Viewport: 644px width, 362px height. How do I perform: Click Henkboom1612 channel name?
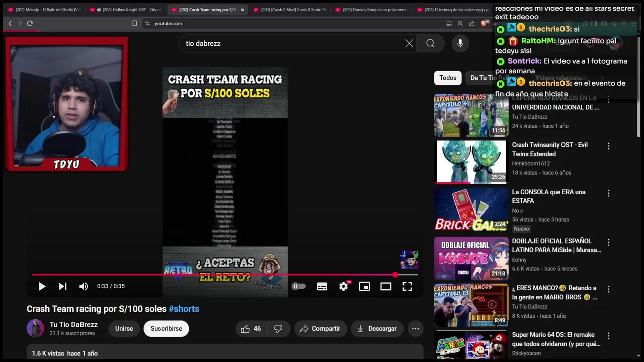click(531, 163)
